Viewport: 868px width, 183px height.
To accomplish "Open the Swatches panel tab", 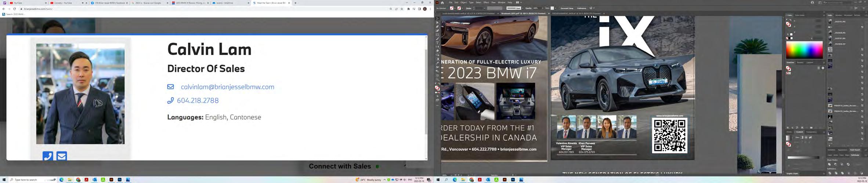I will click(791, 62).
